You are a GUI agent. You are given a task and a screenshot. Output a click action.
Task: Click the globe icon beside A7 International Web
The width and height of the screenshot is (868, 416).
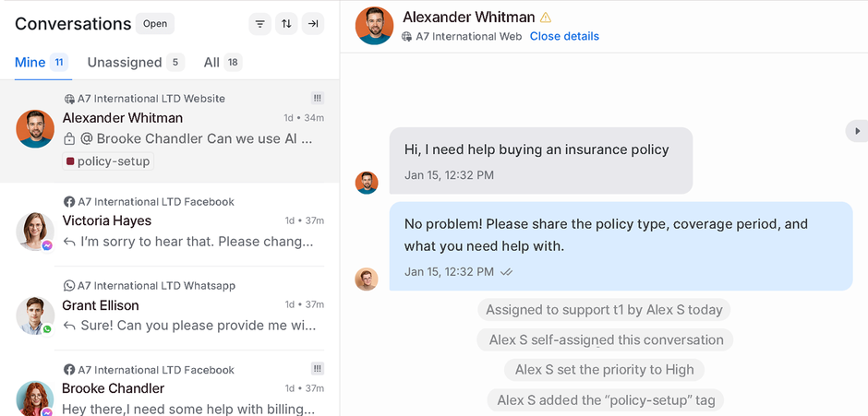click(x=407, y=37)
